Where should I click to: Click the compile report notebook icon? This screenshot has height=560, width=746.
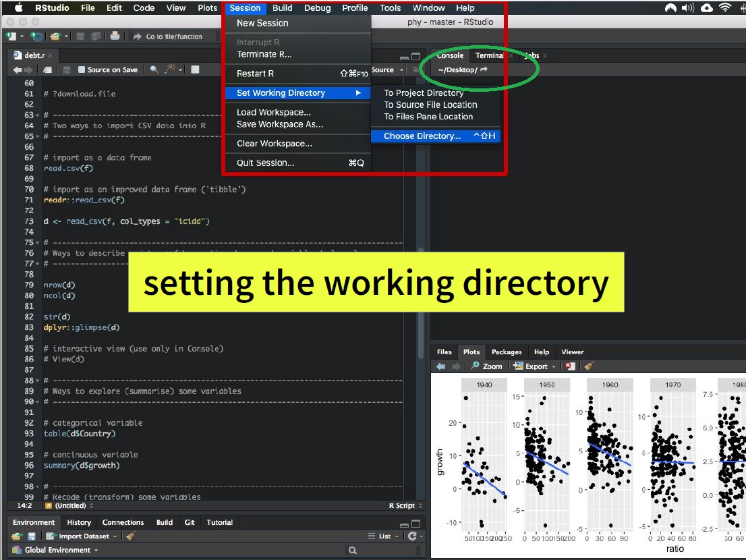195,69
